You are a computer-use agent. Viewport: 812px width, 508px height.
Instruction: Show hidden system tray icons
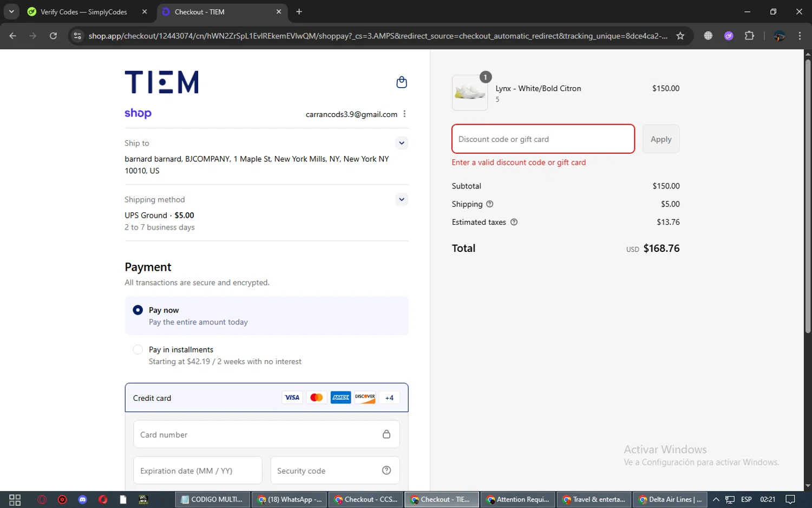click(716, 499)
